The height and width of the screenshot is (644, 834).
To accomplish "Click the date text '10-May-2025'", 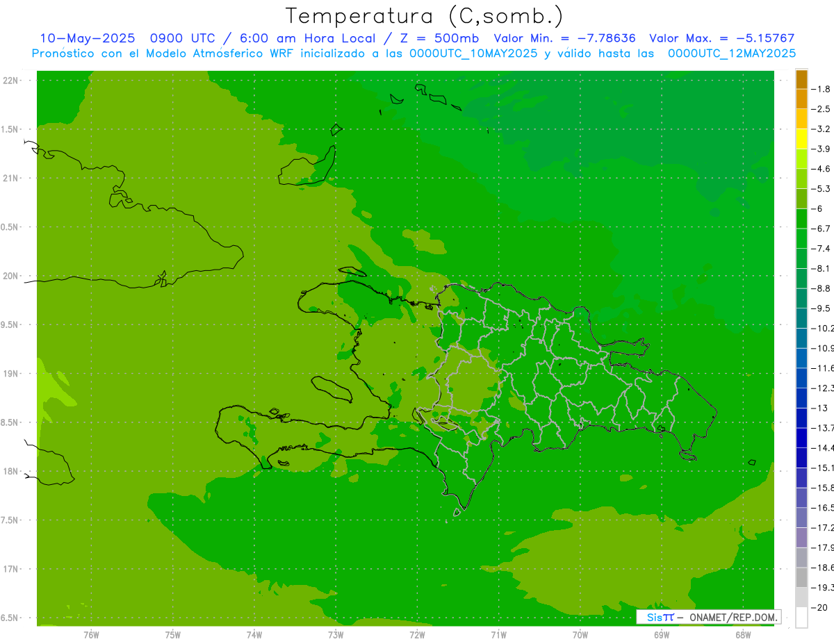I will 87,38.
